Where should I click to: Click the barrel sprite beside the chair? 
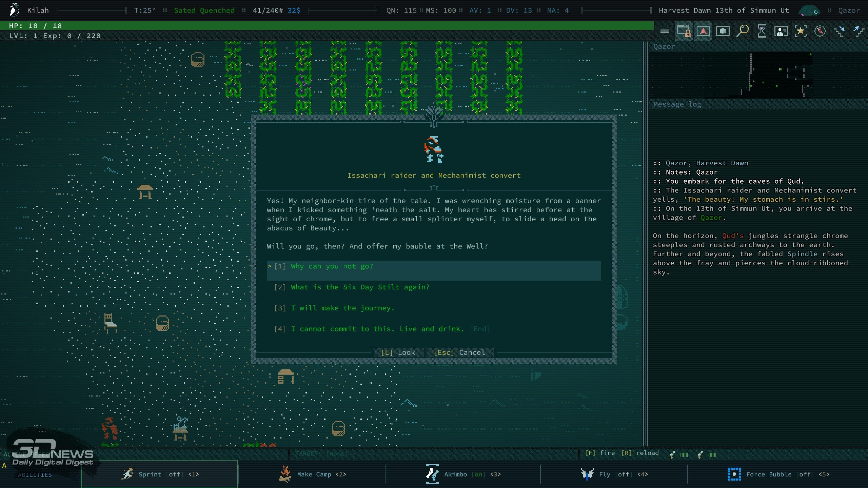(162, 323)
